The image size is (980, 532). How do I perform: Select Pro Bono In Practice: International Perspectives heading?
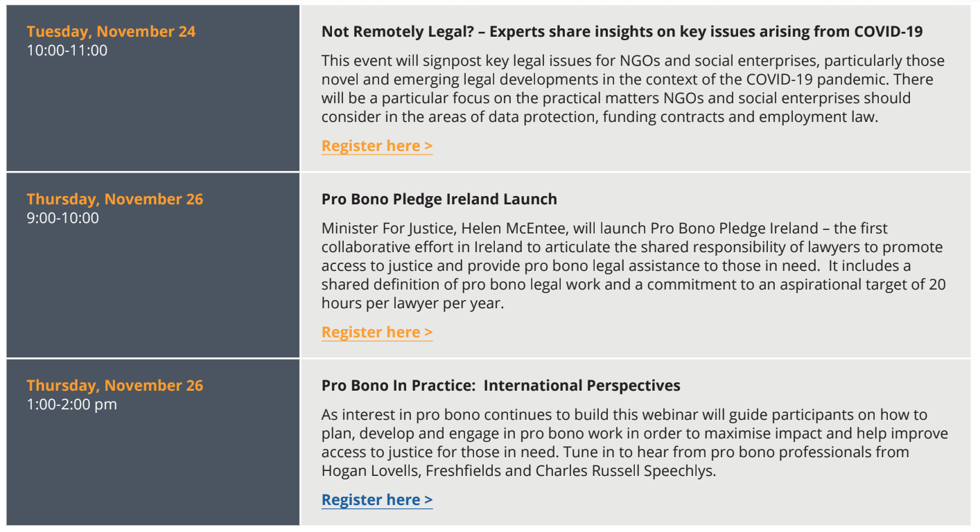click(x=501, y=386)
